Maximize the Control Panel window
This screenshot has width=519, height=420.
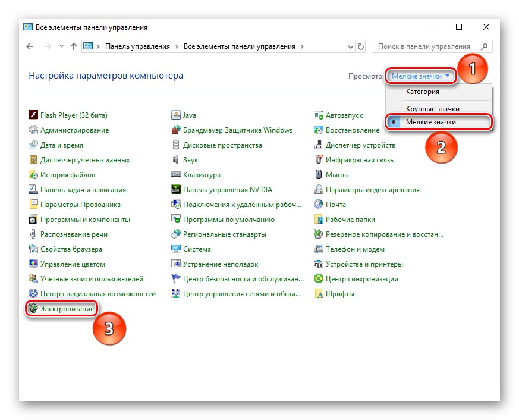click(x=459, y=27)
